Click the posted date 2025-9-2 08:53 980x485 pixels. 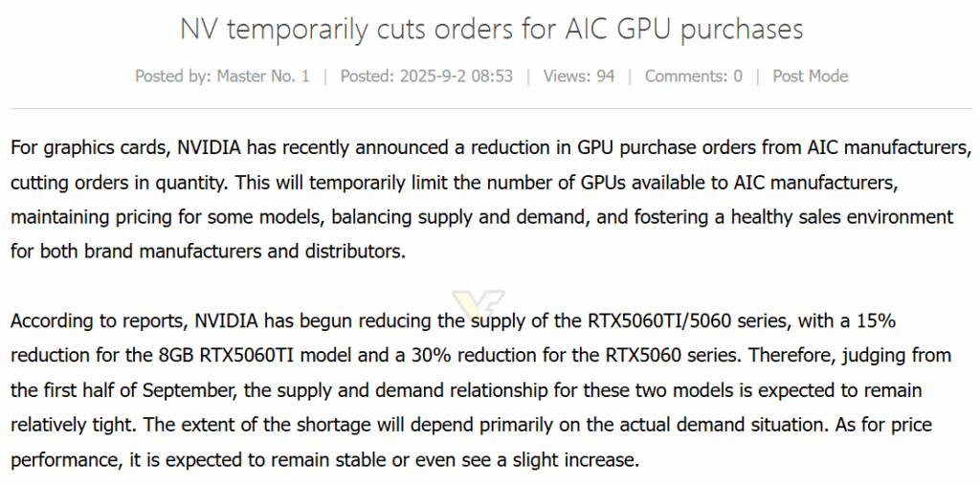[x=457, y=77]
